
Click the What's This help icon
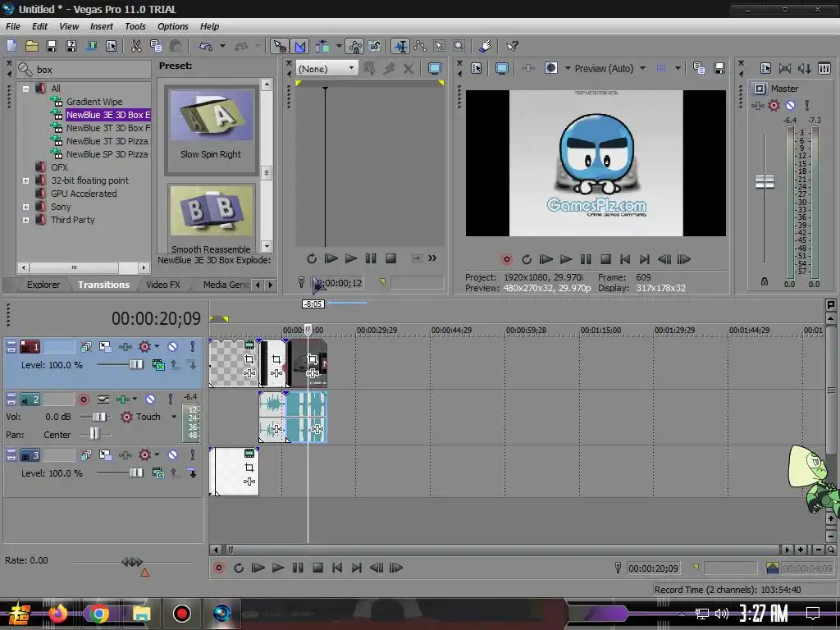(x=512, y=46)
